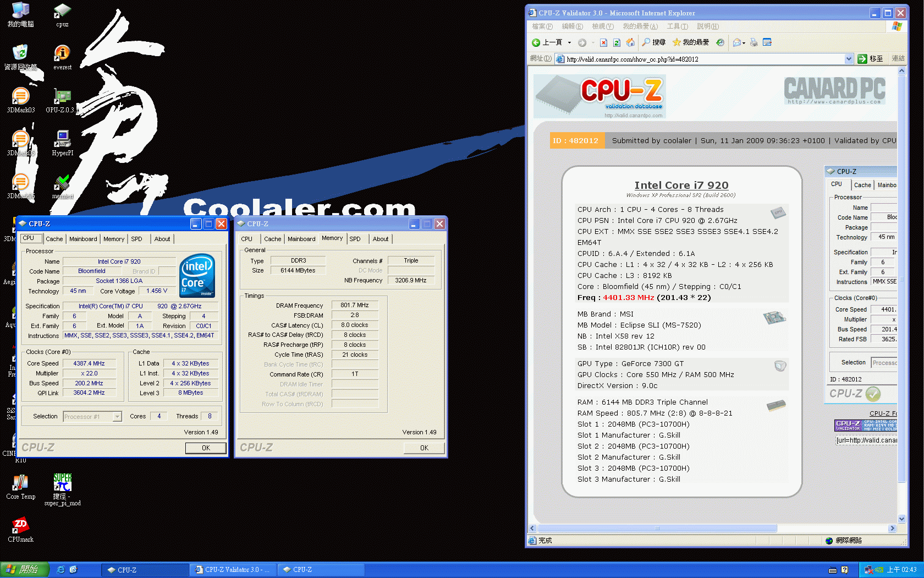Open the cpuz desktop shortcut

62,14
